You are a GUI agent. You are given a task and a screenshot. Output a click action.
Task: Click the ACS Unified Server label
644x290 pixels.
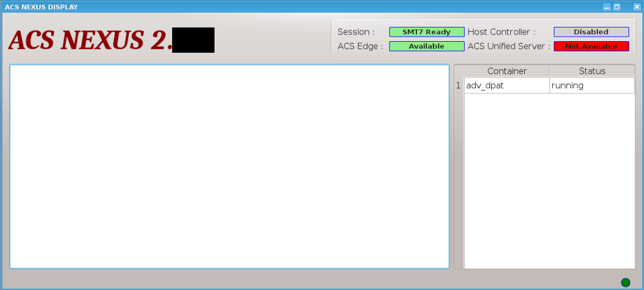pyautogui.click(x=509, y=46)
